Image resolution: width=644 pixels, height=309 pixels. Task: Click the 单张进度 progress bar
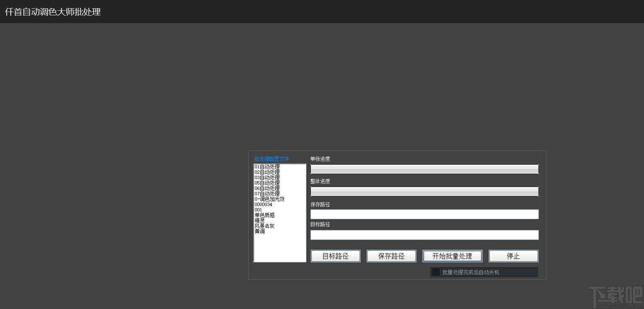coord(425,169)
